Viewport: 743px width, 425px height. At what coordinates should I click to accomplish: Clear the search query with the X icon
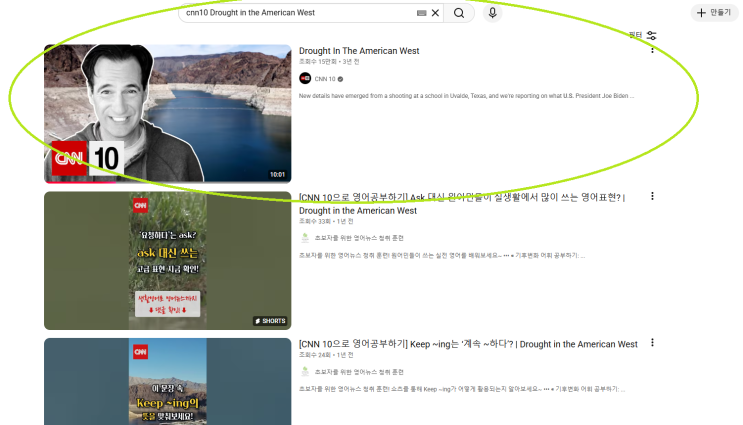tap(435, 13)
